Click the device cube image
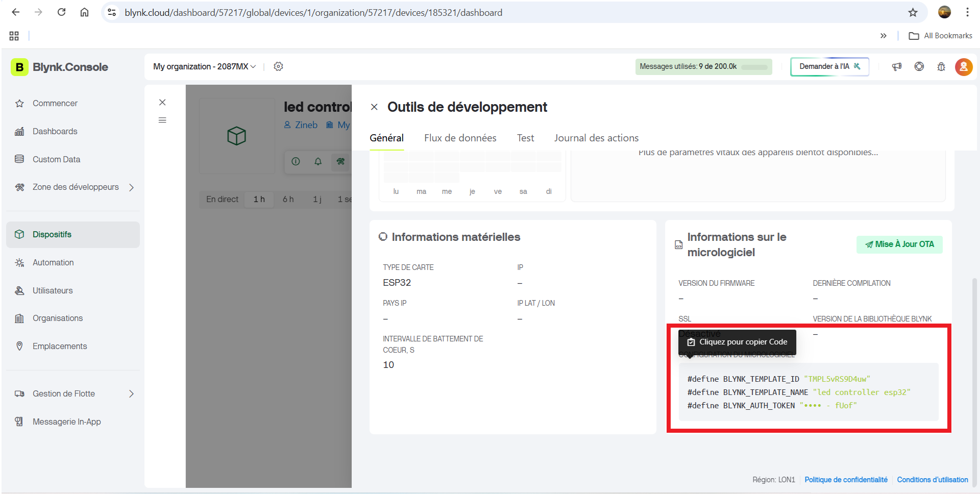This screenshot has height=494, width=980. click(x=236, y=136)
